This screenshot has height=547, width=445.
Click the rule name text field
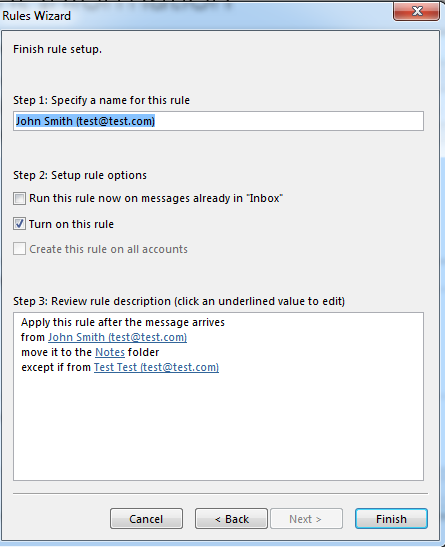[218, 121]
